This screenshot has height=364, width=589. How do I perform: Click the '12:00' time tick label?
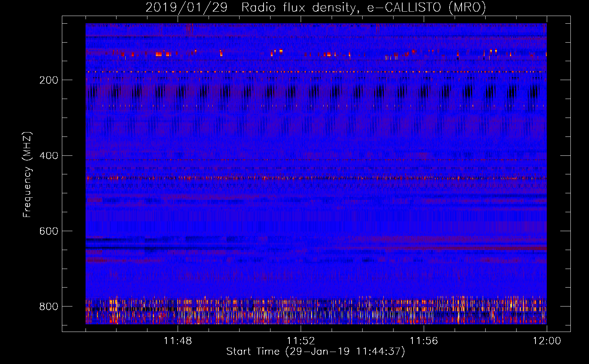(547, 341)
